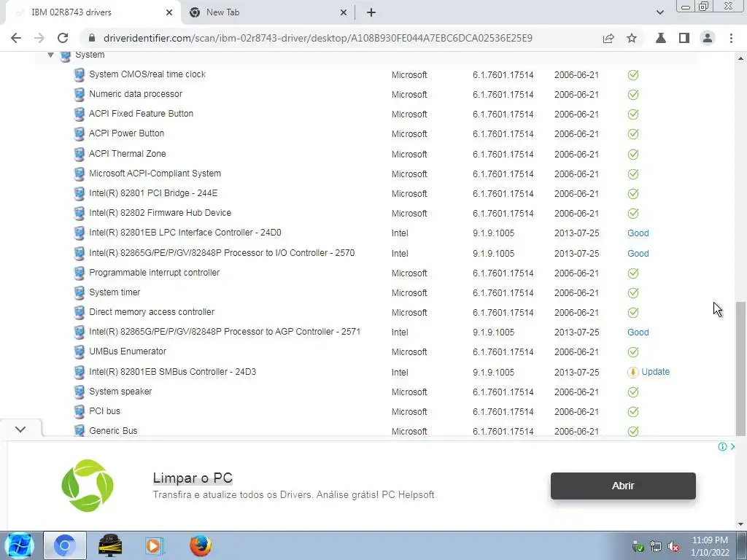Click the ad close arrow icon

tap(732, 447)
